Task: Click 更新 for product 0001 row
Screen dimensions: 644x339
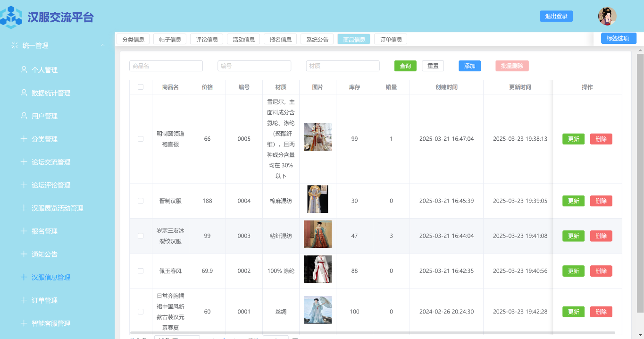Action: pyautogui.click(x=573, y=312)
